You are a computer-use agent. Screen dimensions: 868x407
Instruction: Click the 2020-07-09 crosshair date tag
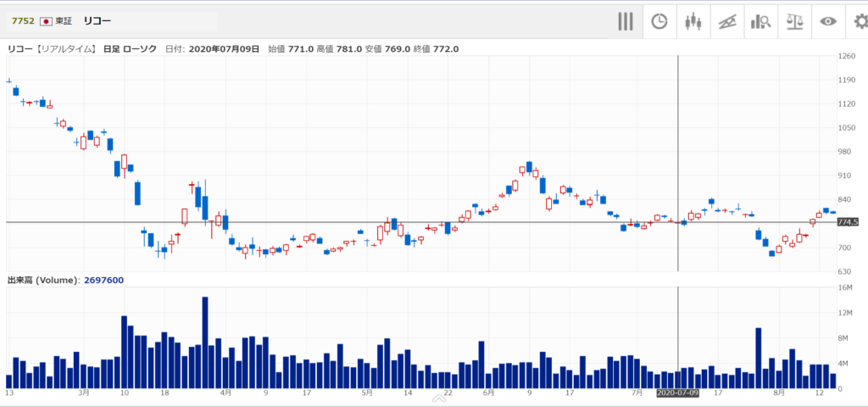tap(677, 393)
